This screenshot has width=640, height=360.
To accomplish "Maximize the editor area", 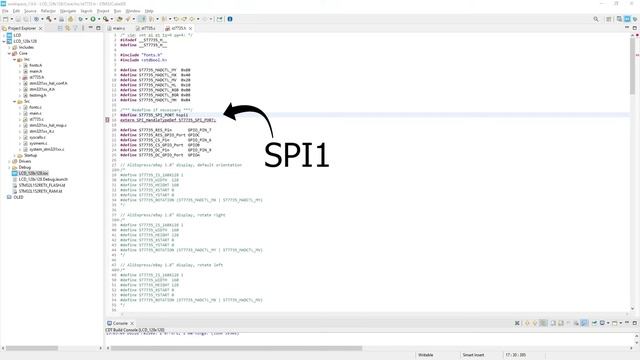I will pos(635,28).
